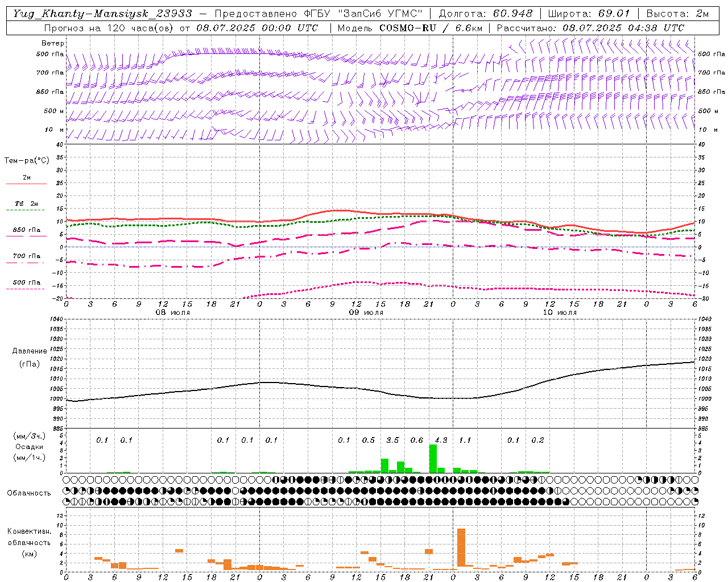Click the 3.5 precipitation total value
Image resolution: width=728 pixels, height=582 pixels.
click(392, 440)
